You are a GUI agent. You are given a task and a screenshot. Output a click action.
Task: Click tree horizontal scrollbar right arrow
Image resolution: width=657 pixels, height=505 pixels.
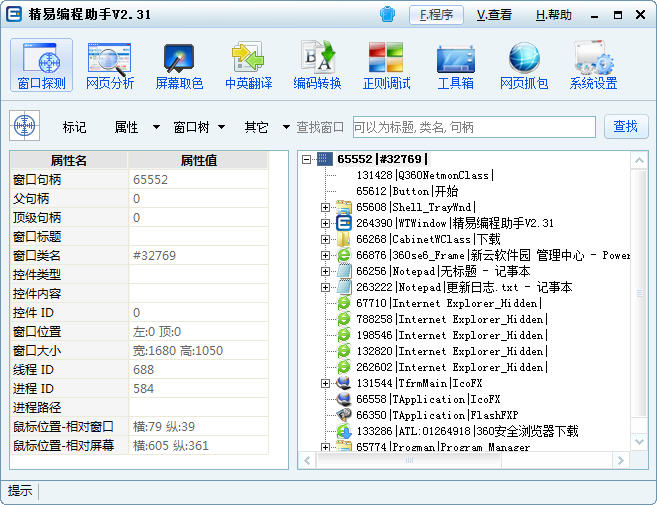[621, 460]
